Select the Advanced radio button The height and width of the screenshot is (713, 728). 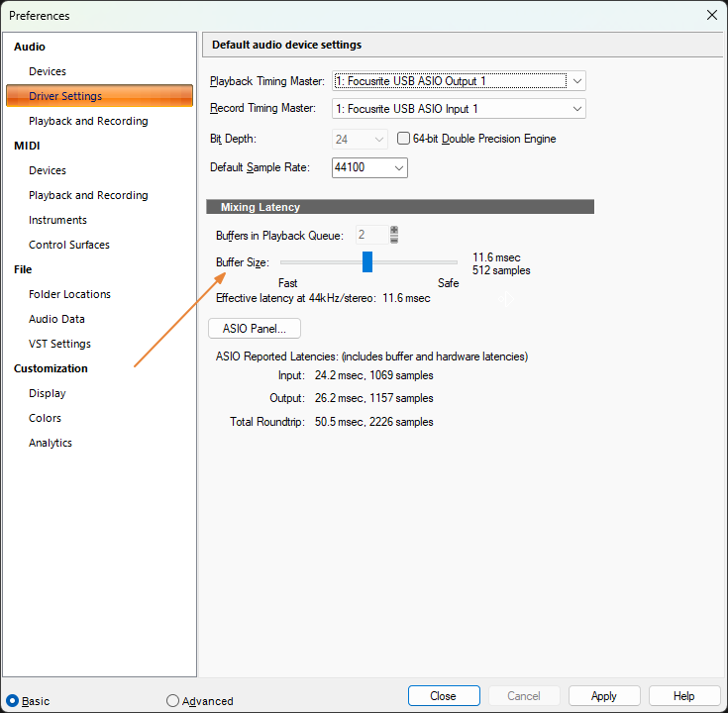(x=172, y=701)
